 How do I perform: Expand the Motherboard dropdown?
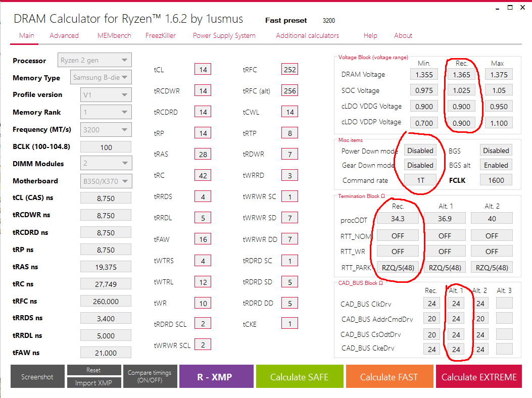pyautogui.click(x=106, y=181)
